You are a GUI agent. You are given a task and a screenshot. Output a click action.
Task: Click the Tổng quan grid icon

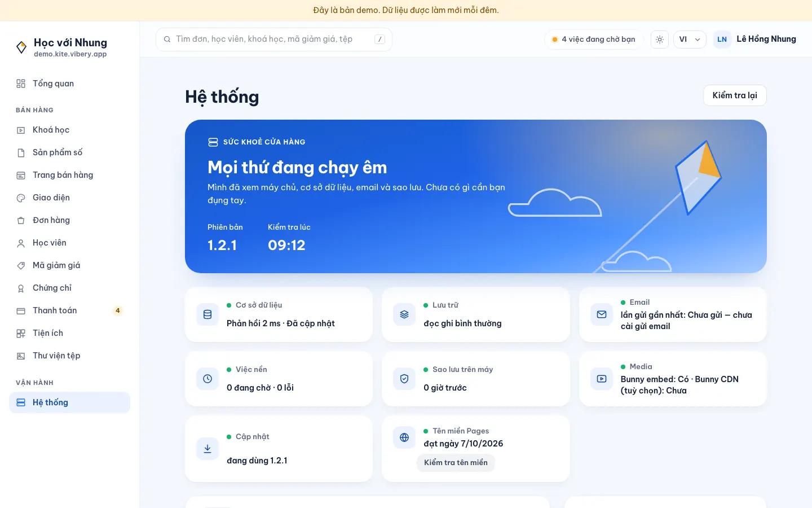click(x=21, y=84)
